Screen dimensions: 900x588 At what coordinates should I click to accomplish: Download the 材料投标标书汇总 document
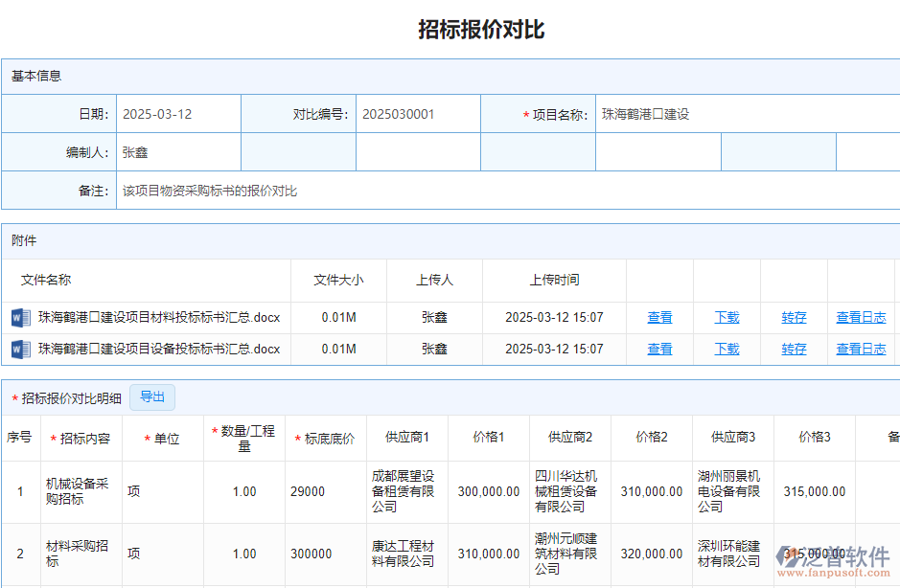pos(727,317)
